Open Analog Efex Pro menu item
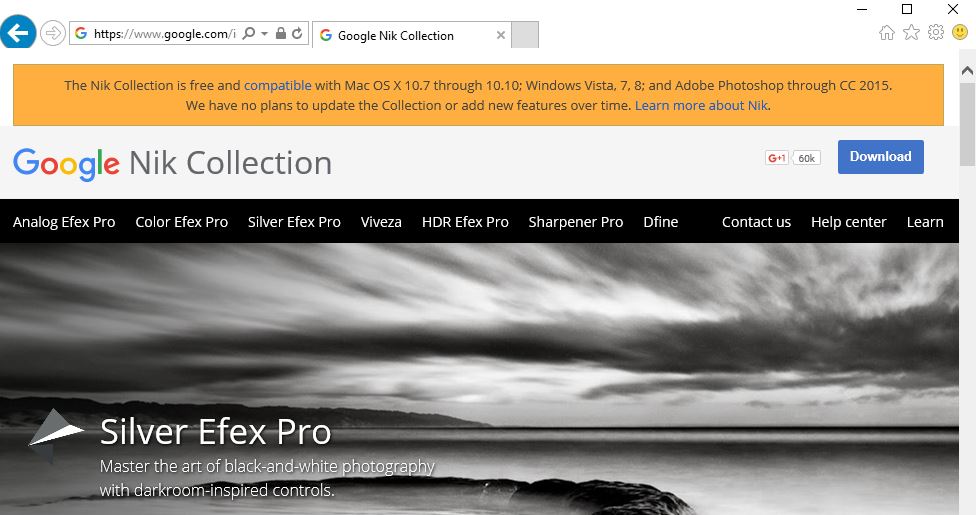This screenshot has height=515, width=976. (x=64, y=222)
